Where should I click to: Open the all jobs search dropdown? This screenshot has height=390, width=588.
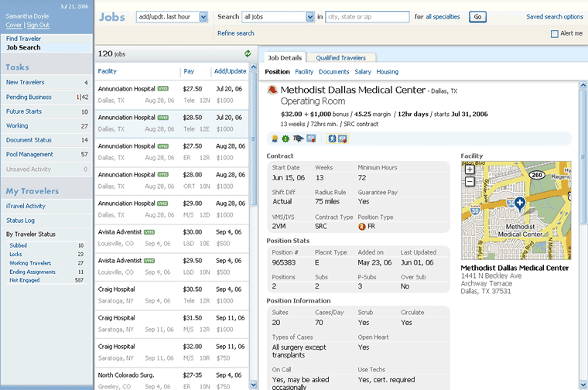[x=278, y=17]
